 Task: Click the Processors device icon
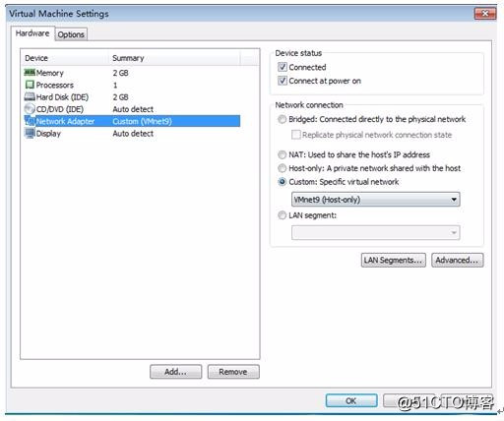tap(30, 85)
